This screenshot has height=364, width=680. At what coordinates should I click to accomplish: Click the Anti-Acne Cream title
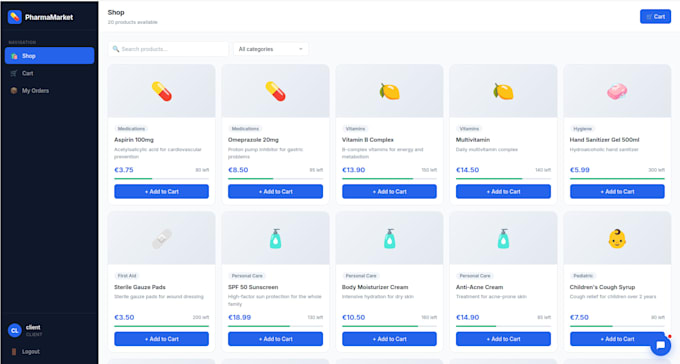479,287
